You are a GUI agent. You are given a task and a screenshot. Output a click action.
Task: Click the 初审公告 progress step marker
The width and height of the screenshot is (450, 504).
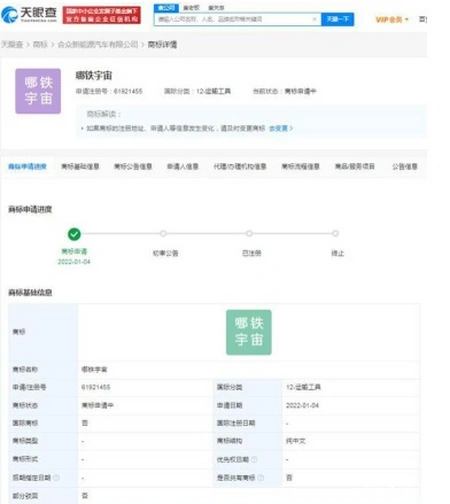(x=163, y=233)
